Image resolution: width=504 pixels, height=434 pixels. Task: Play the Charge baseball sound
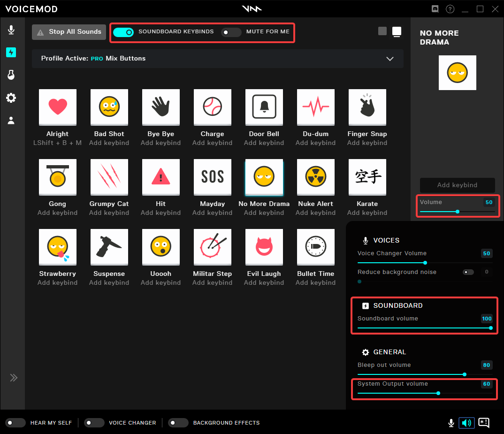(213, 107)
